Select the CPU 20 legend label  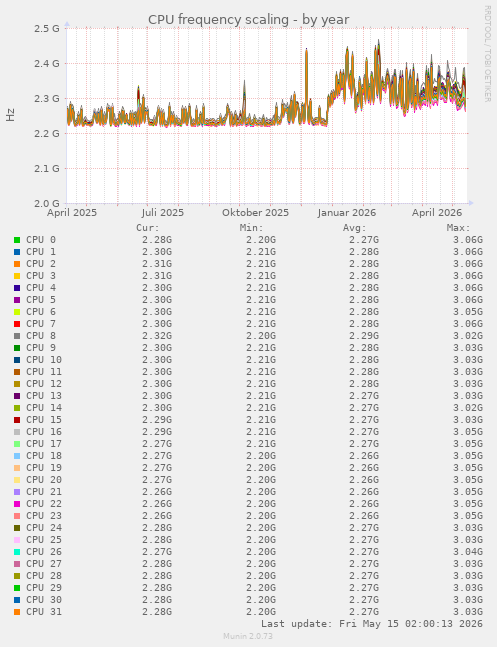(x=44, y=479)
